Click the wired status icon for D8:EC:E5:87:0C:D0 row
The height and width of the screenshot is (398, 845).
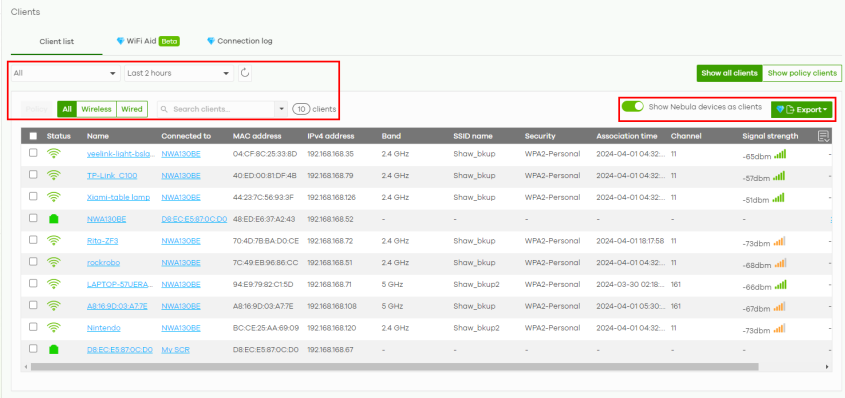tap(53, 350)
